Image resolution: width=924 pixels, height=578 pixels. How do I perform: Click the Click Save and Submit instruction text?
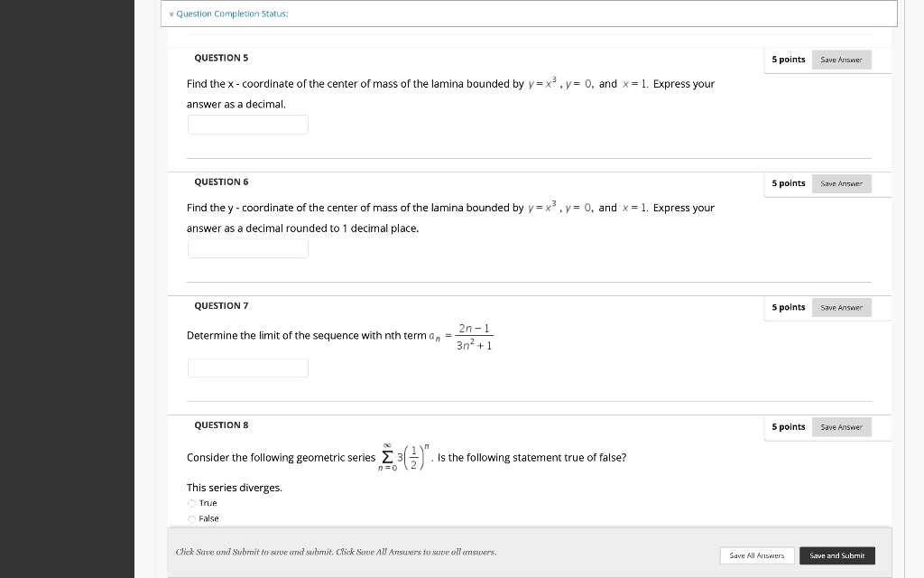point(334,551)
